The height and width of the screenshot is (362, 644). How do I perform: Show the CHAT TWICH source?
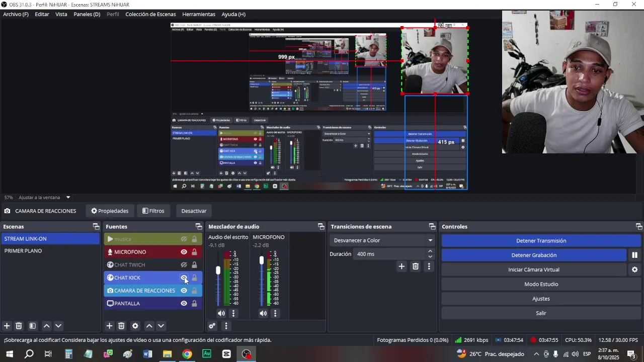click(184, 265)
